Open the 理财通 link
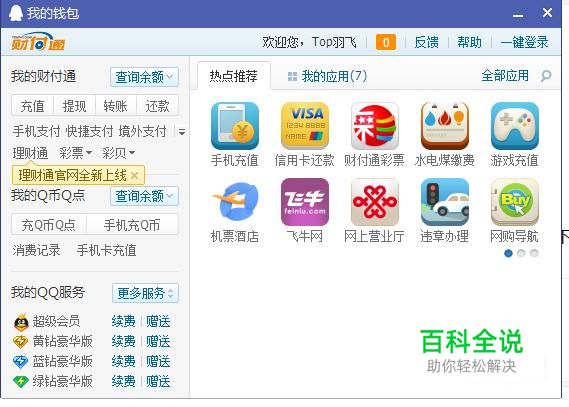Screen dimensions: 569x407 pos(30,153)
